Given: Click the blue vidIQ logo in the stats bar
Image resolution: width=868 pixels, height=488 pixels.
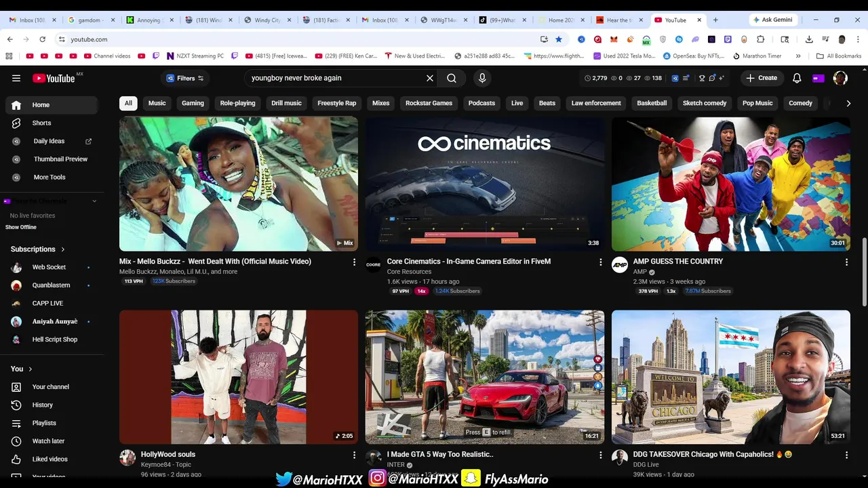Looking at the screenshot, I should [675, 78].
